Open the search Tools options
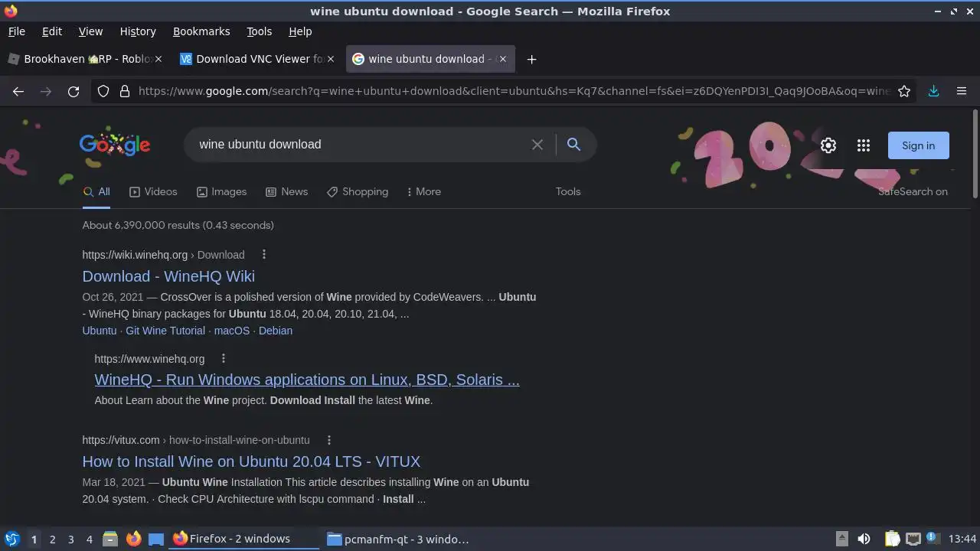Image resolution: width=980 pixels, height=551 pixels. tap(568, 191)
